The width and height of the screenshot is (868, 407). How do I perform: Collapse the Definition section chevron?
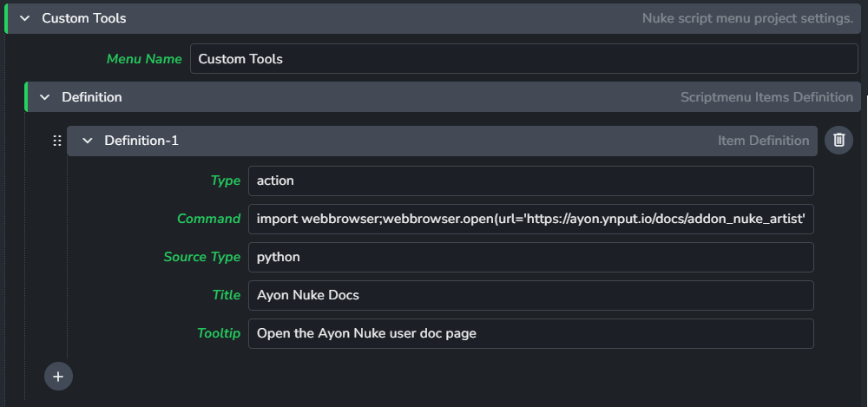click(x=45, y=97)
